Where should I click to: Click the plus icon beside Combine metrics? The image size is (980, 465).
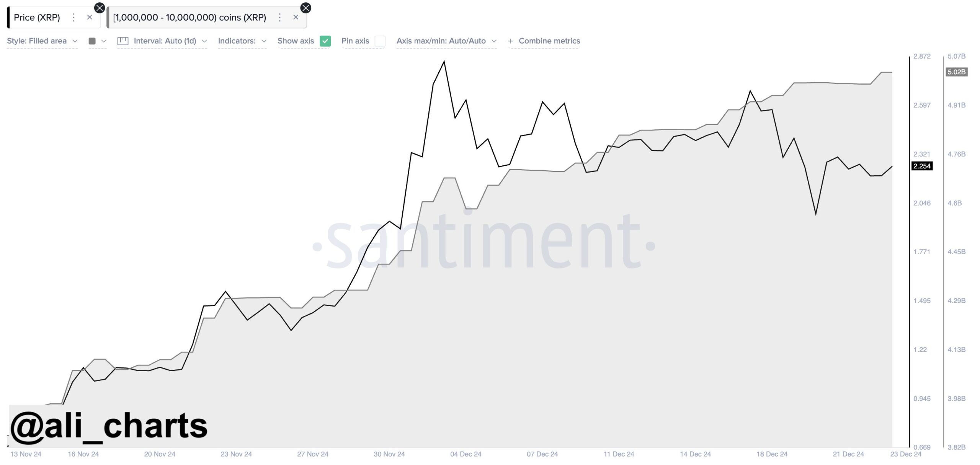point(510,41)
